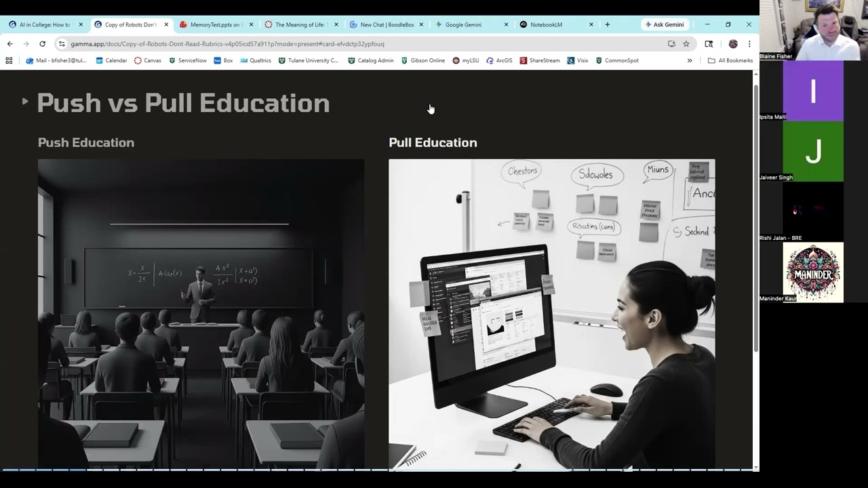Expand the hidden bookmarks chevron
Screen dimensions: 868x488
point(690,60)
